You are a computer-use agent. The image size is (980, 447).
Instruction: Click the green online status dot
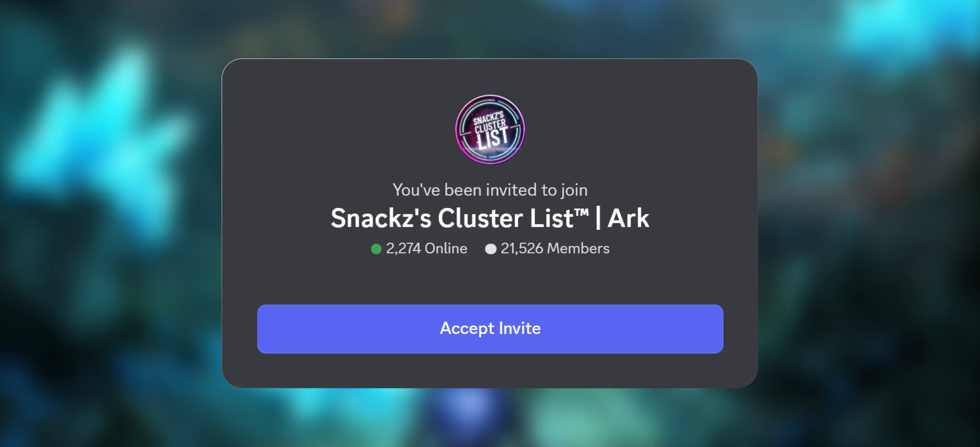pyautogui.click(x=376, y=249)
